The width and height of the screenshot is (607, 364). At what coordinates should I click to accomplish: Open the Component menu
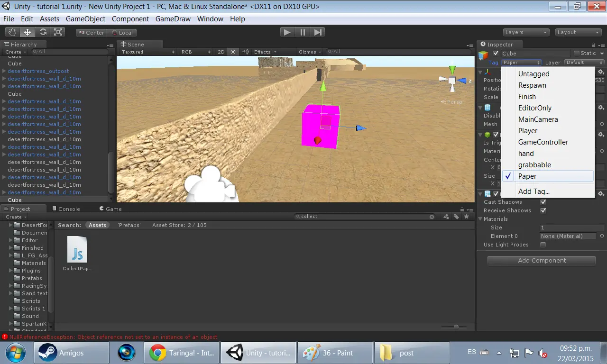(x=130, y=19)
